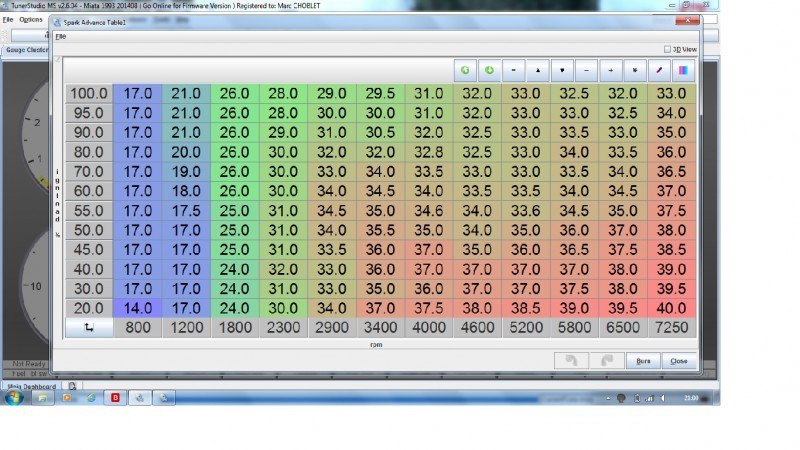This screenshot has width=800, height=450.
Task: Open File menu in Spark Advance Table
Action: (61, 37)
